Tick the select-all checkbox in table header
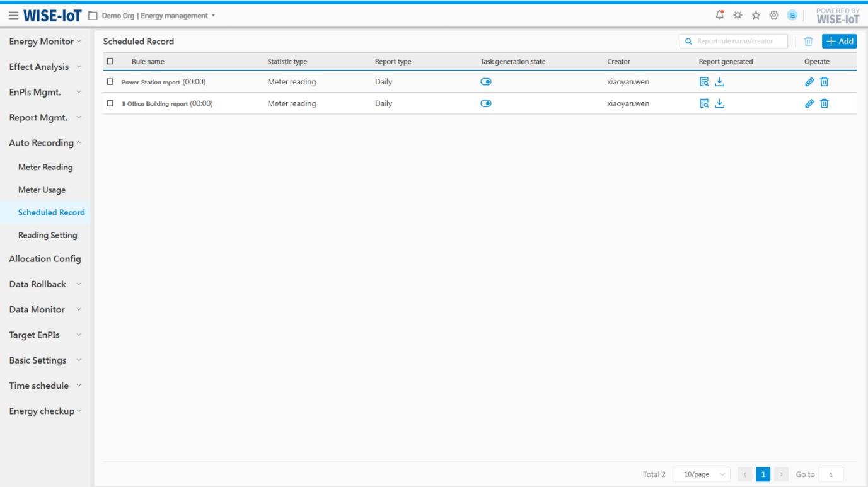Viewport: 868px width, 487px height. click(x=110, y=62)
